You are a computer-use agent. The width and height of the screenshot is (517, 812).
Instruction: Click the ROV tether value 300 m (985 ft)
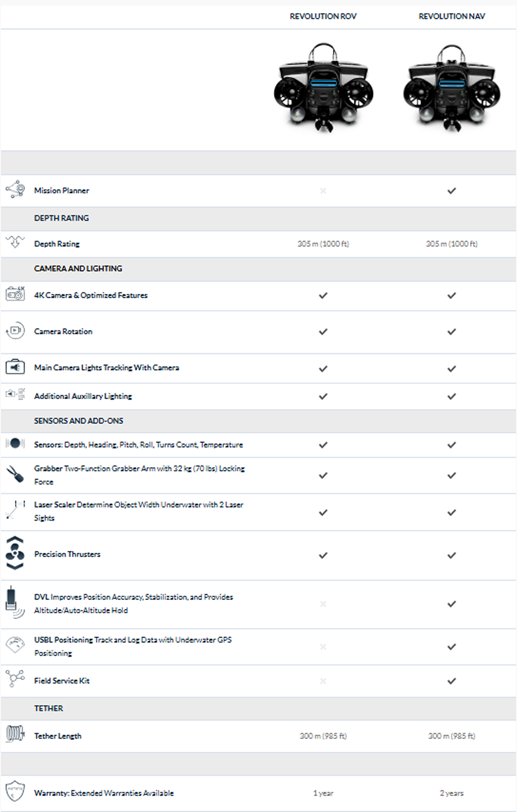[x=323, y=736]
